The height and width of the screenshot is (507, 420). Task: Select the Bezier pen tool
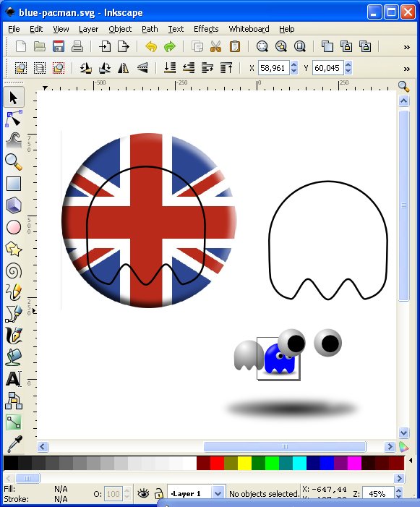pos(14,314)
